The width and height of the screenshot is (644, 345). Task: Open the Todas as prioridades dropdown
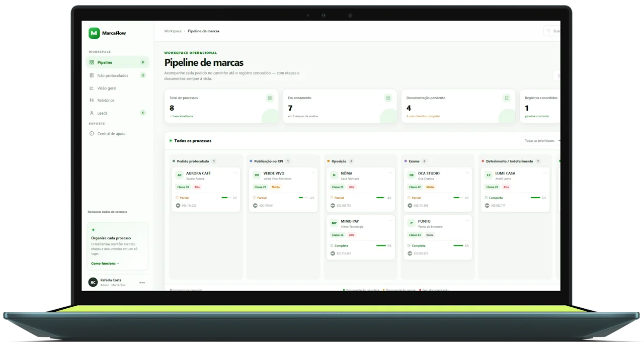coord(541,141)
